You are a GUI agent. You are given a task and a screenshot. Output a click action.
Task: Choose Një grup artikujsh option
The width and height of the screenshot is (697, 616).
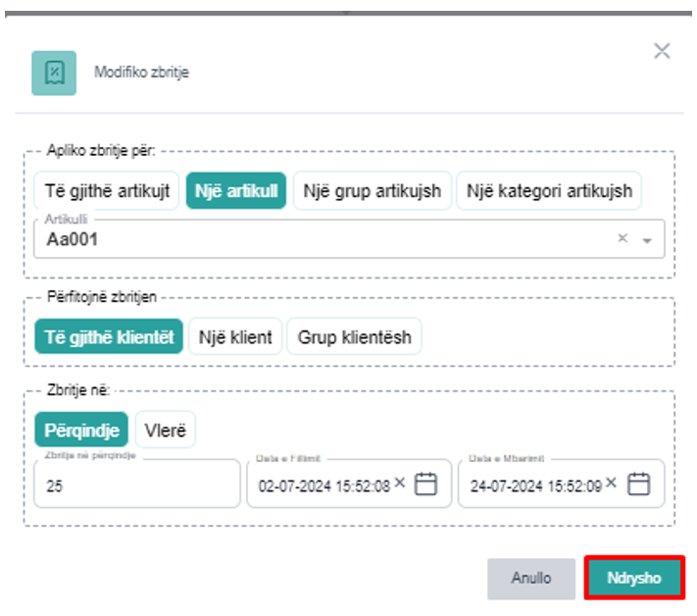[373, 190]
